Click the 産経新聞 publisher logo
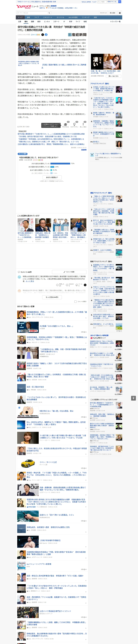The height and width of the screenshot is (644, 138). pyautogui.click(x=77, y=35)
